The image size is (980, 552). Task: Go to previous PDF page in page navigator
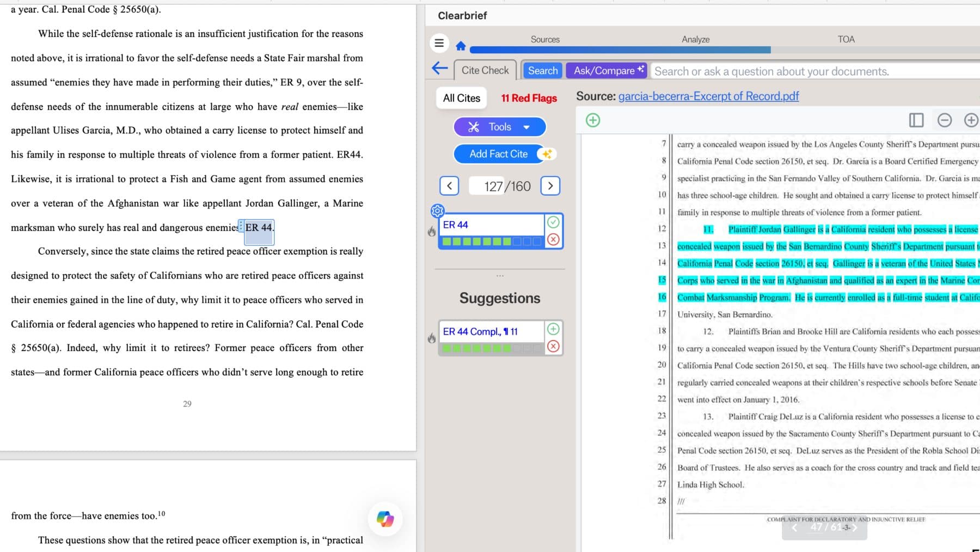coord(795,527)
